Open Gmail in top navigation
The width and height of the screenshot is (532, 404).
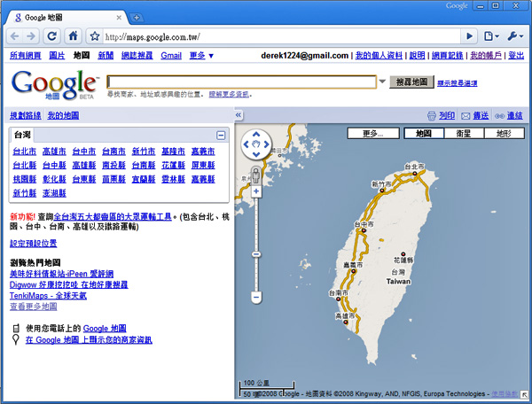(x=171, y=55)
